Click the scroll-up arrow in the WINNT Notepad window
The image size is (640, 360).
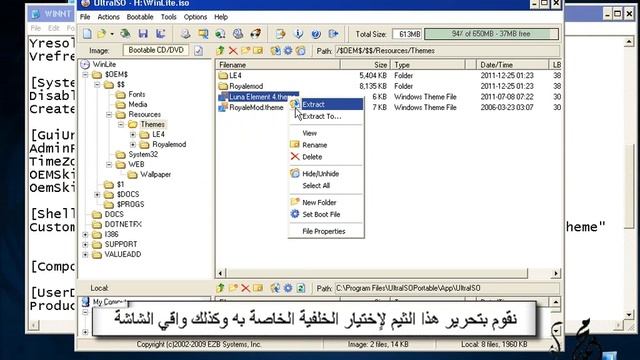629,42
